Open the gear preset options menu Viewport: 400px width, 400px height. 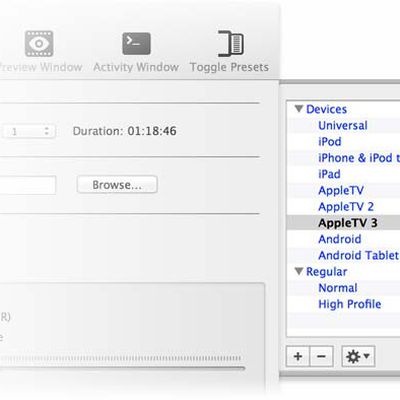pyautogui.click(x=358, y=356)
